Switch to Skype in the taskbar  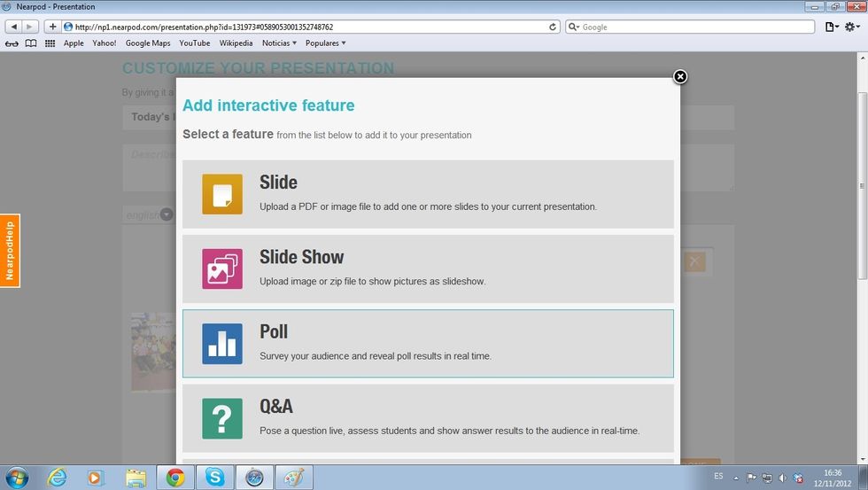point(214,478)
